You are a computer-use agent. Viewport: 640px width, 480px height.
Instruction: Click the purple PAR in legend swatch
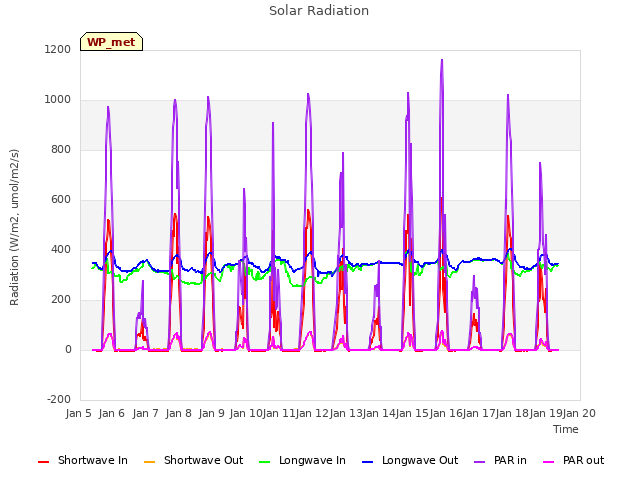(x=480, y=462)
